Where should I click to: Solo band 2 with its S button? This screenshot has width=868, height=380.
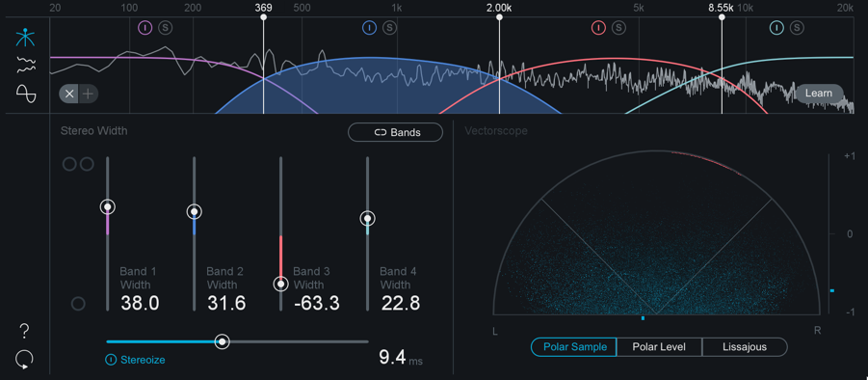[389, 28]
